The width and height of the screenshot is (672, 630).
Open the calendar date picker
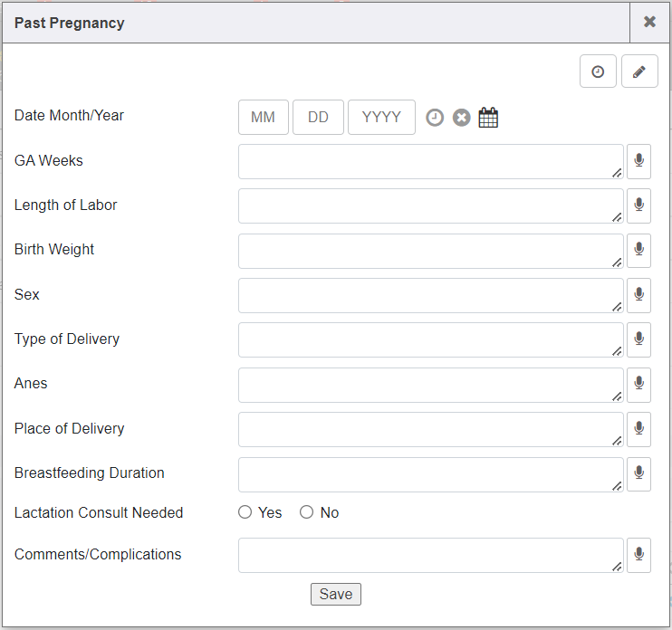pyautogui.click(x=488, y=118)
